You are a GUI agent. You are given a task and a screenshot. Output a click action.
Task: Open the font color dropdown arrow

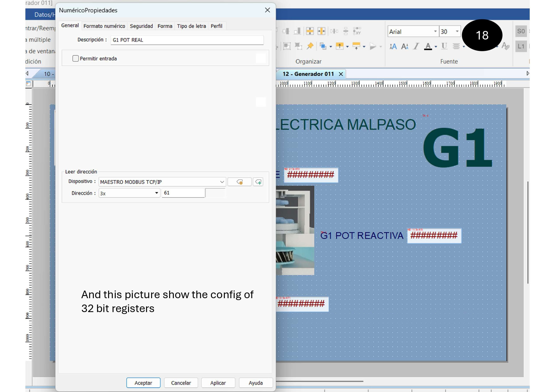pos(436,47)
